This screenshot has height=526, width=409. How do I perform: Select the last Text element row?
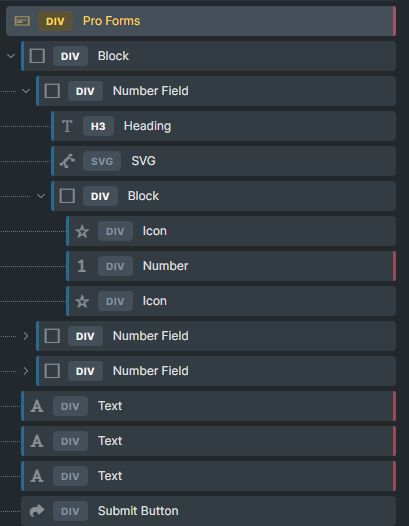(208, 476)
